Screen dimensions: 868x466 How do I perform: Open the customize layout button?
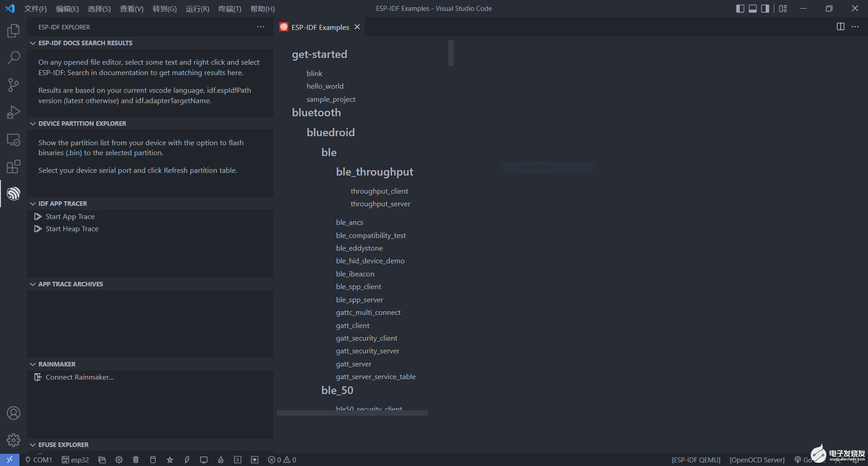pyautogui.click(x=783, y=9)
